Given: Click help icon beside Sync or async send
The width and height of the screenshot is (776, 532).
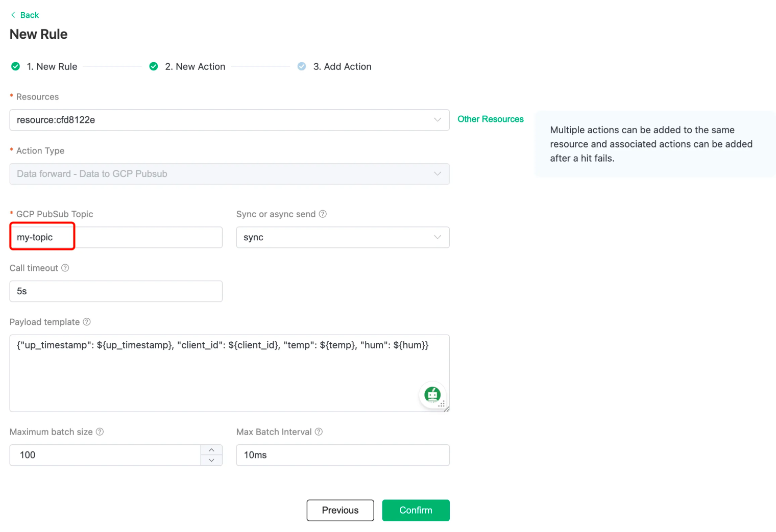Looking at the screenshot, I should click(323, 214).
